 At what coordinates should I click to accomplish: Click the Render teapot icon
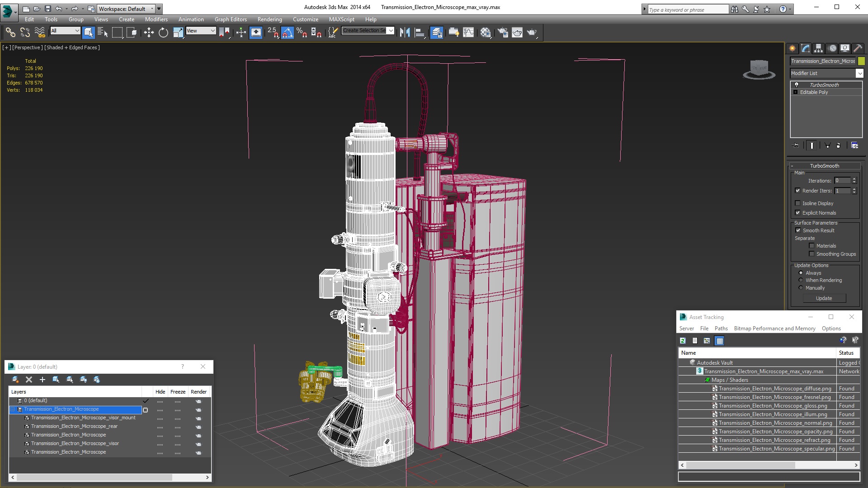pos(532,32)
